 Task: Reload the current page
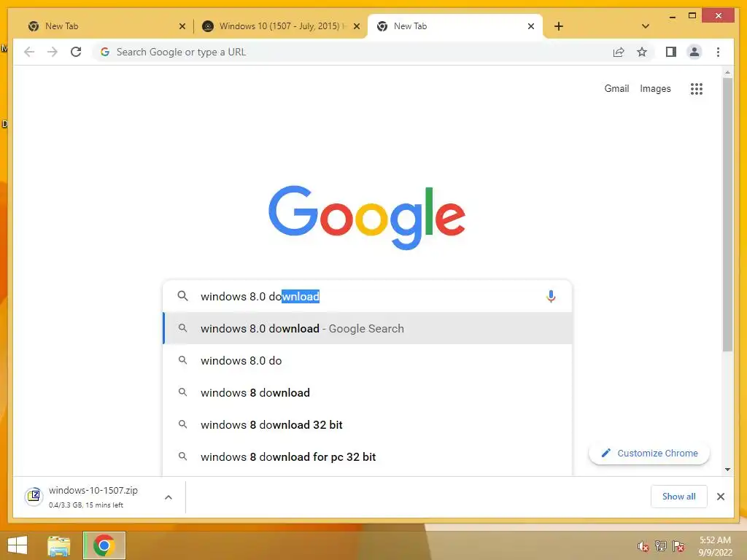click(76, 52)
